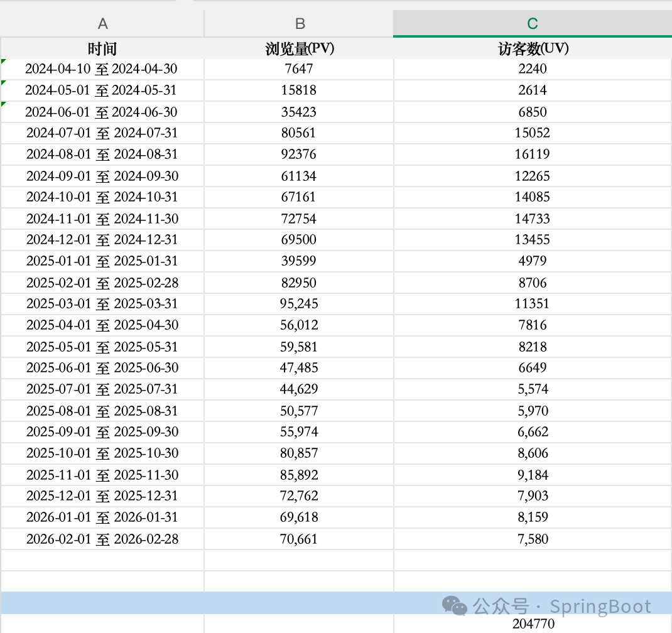Select cell 2025-05-01 至 2025-05-31
Image resolution: width=672 pixels, height=633 pixels.
[102, 346]
